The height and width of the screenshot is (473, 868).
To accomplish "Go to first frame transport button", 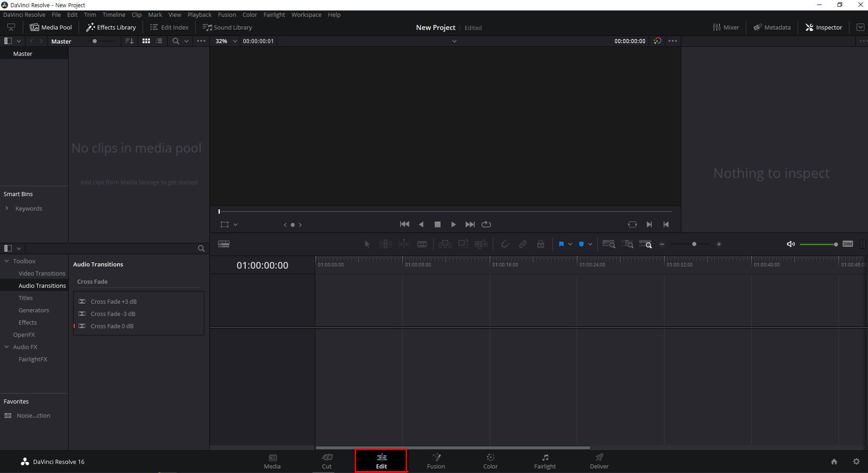I will (x=404, y=224).
